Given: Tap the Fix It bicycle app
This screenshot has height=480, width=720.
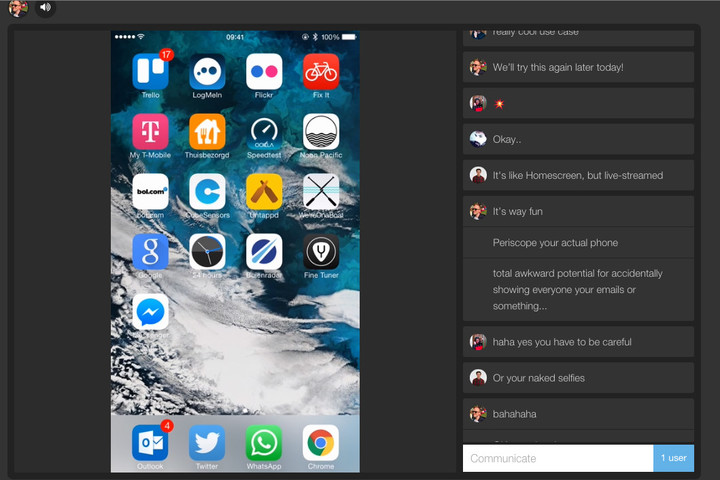Looking at the screenshot, I should 321,72.
